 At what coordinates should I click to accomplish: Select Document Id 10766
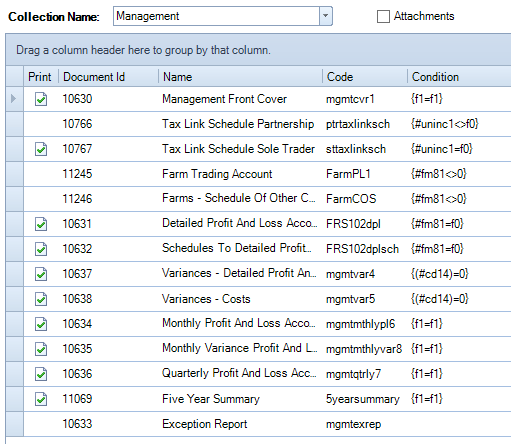(77, 124)
